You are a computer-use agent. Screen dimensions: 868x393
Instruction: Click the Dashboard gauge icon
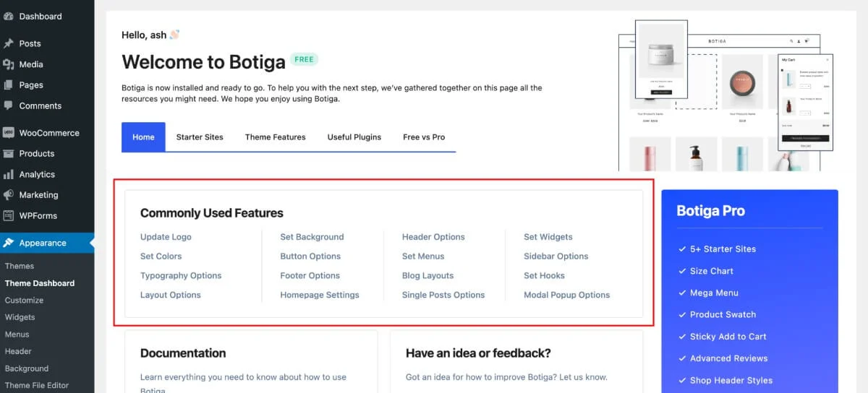pos(9,16)
